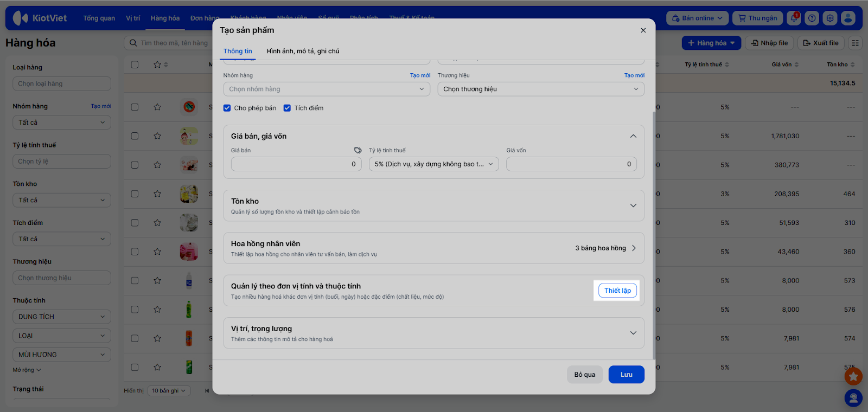Open the blue support chat floating icon

point(853,398)
